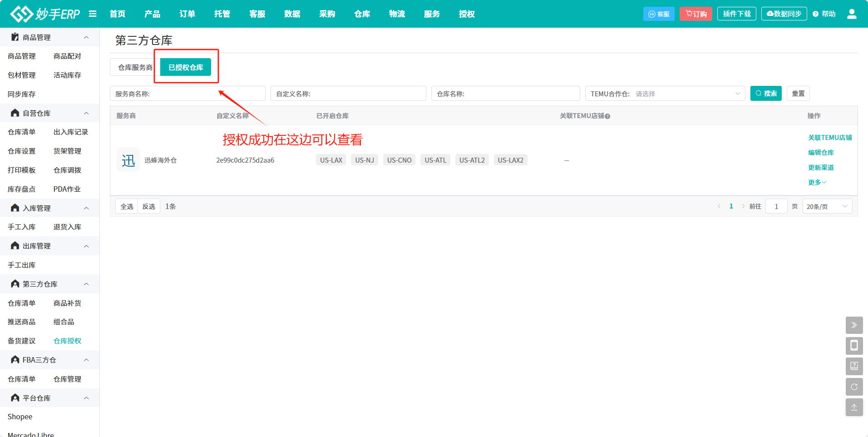Screen dimensions: 868x437
Task: Click the 重置 reset button
Action: coord(798,94)
